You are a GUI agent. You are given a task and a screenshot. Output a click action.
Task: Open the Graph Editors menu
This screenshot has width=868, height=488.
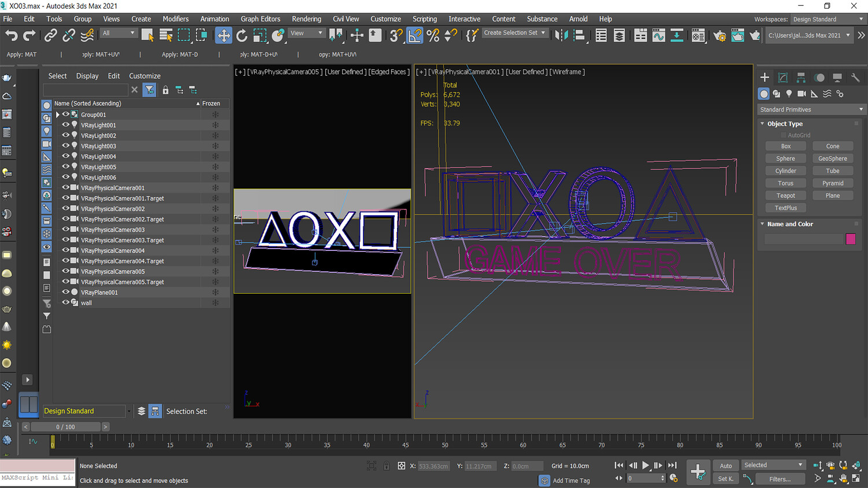click(x=260, y=19)
